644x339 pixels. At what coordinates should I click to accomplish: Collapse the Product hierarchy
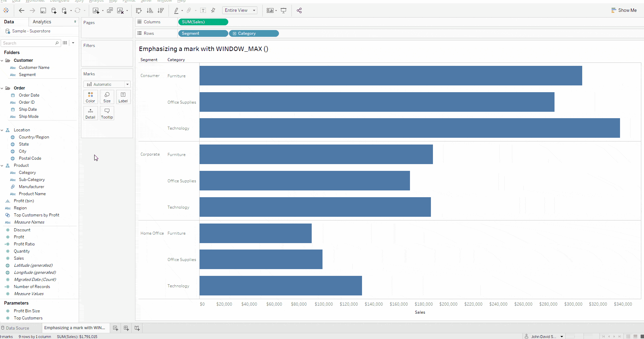point(2,165)
